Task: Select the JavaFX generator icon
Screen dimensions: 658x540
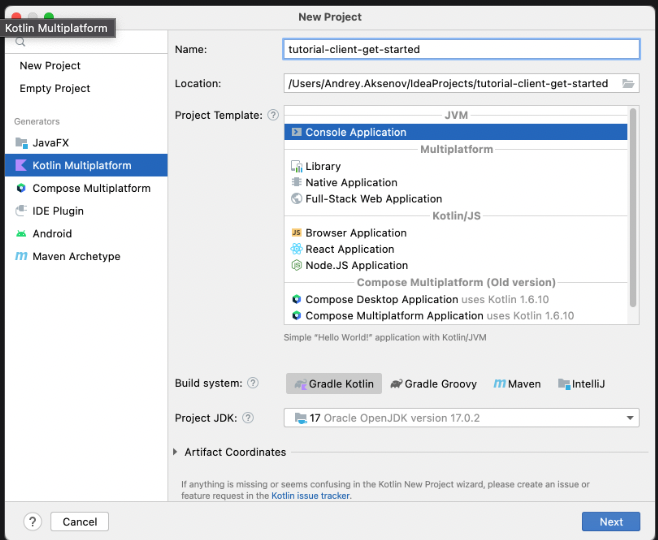Action: [21, 143]
